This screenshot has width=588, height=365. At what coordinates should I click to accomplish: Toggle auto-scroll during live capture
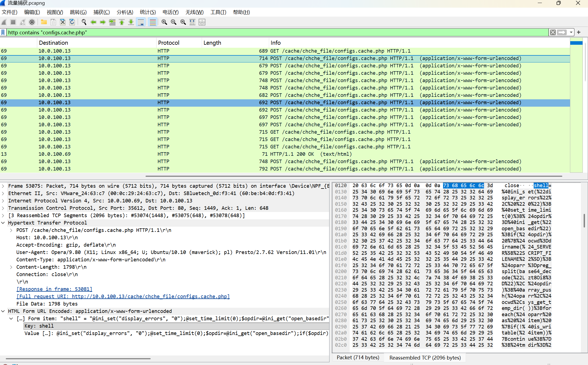141,22
